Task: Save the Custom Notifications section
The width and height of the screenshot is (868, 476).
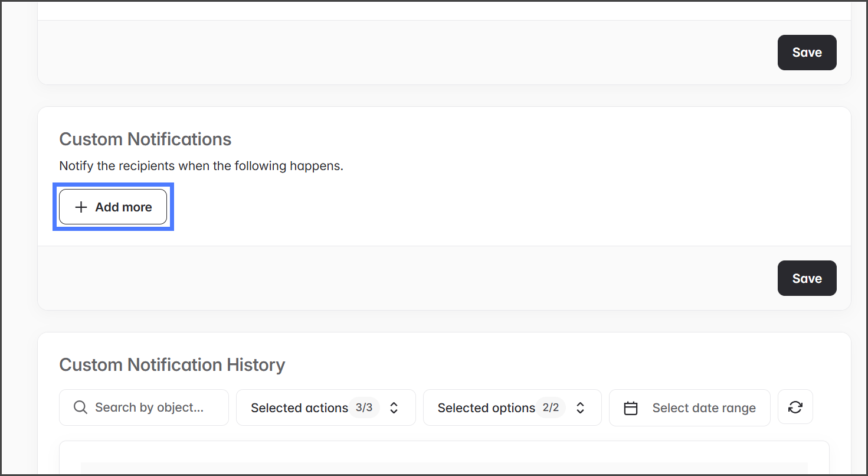Action: (807, 278)
